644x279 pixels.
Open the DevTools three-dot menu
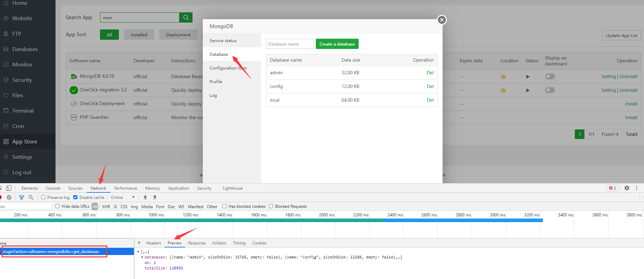pyautogui.click(x=637, y=188)
